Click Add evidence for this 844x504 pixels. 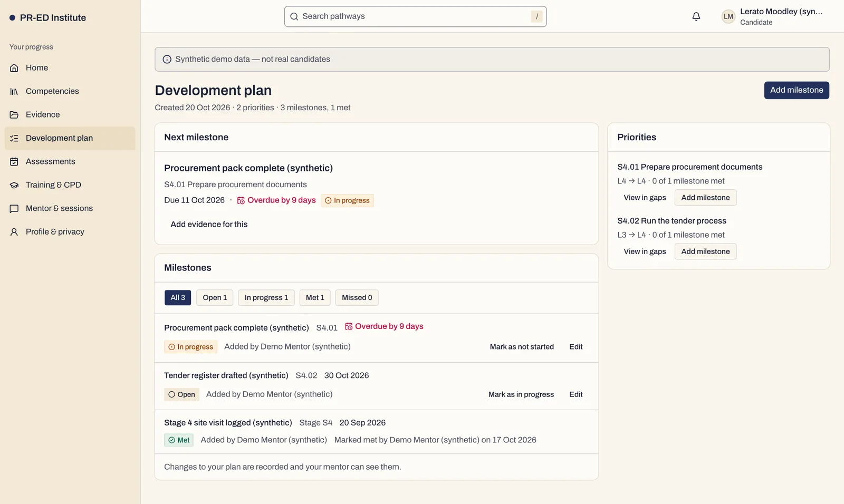click(209, 225)
